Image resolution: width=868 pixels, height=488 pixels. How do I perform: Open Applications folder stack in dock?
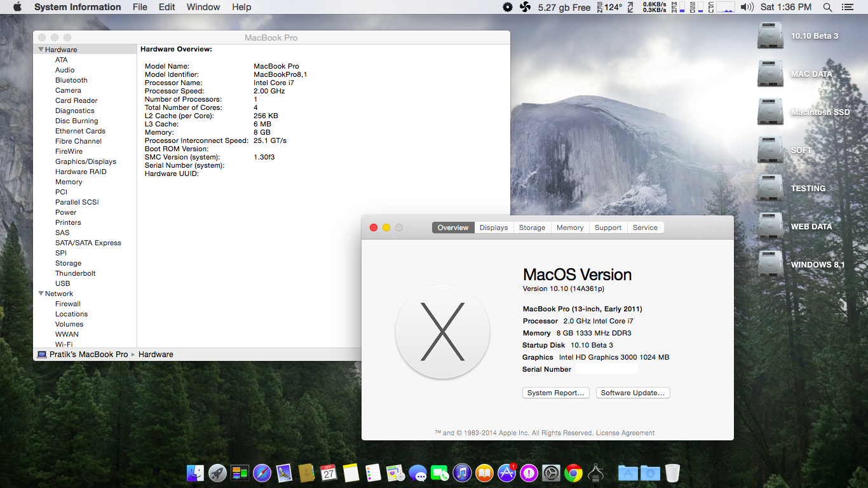628,473
